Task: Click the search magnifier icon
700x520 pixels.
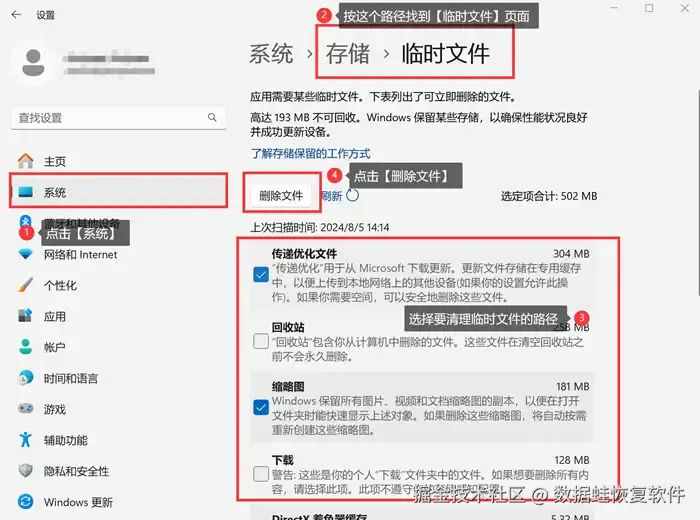Action: coord(212,117)
